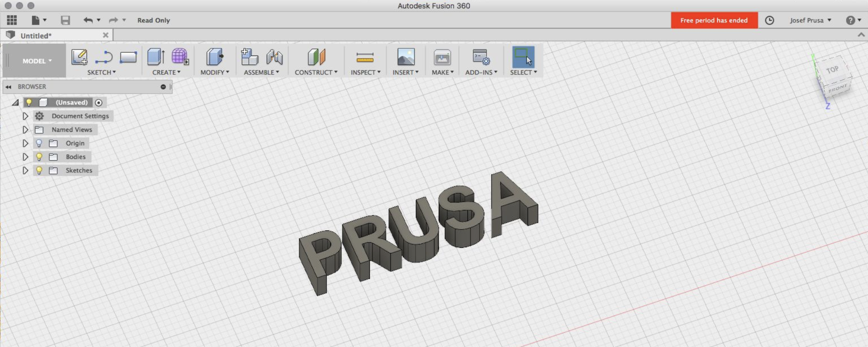Click the Read Only status label
Image resolution: width=868 pixels, height=347 pixels.
(154, 20)
